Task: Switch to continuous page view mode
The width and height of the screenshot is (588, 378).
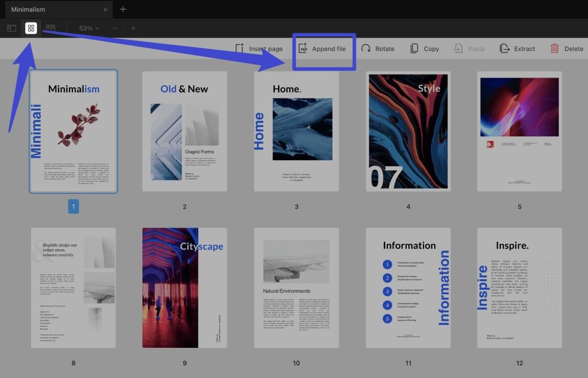Action: (x=51, y=28)
